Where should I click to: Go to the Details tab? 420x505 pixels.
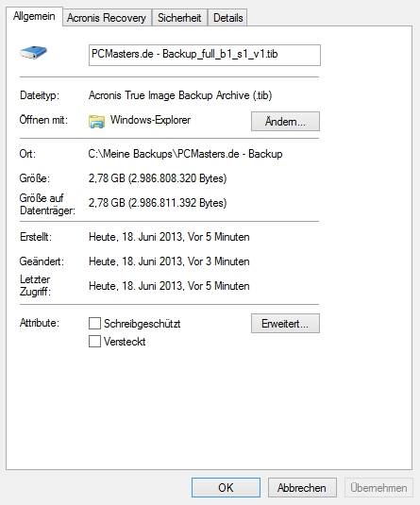[227, 18]
